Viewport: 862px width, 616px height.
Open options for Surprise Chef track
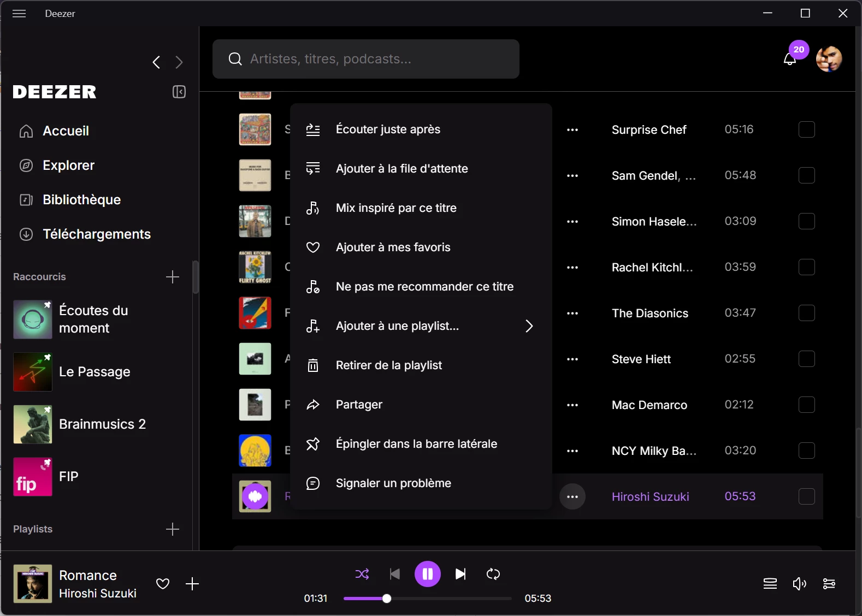click(x=572, y=130)
